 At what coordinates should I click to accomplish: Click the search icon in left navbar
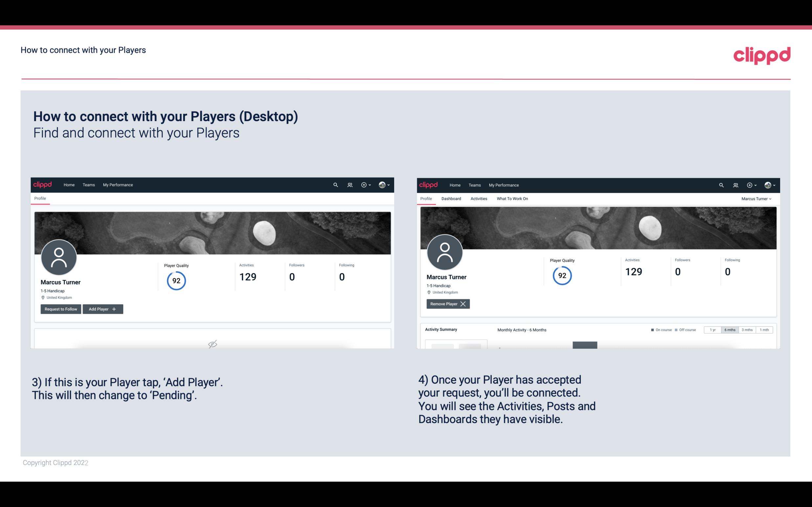tap(335, 184)
